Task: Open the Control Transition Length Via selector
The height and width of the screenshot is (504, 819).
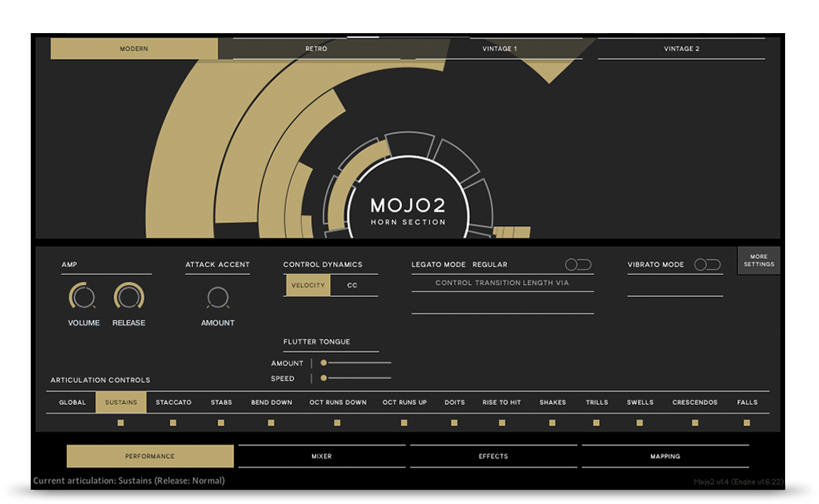Action: tap(502, 283)
